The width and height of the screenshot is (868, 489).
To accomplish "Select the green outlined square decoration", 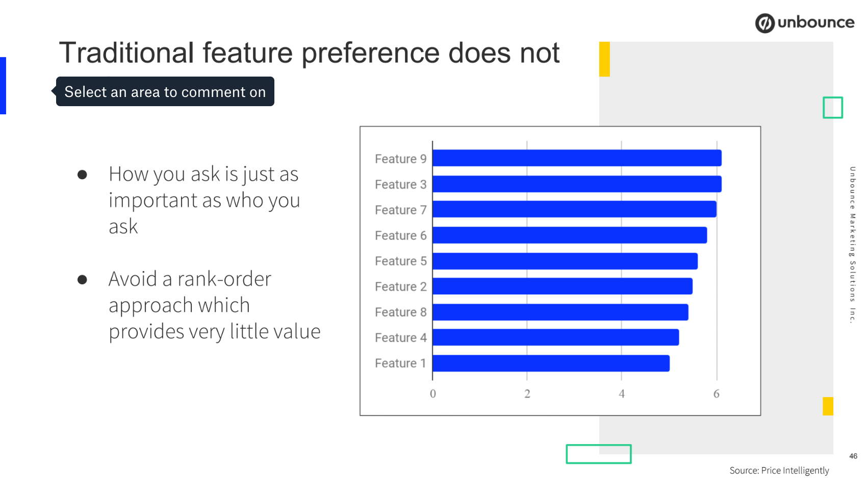I will click(832, 107).
